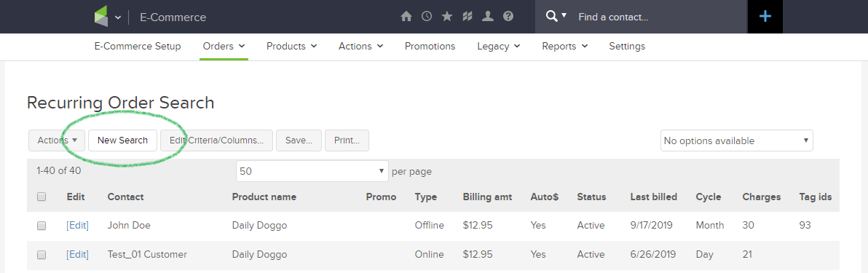Click the green Infusionsoft logo

click(100, 17)
